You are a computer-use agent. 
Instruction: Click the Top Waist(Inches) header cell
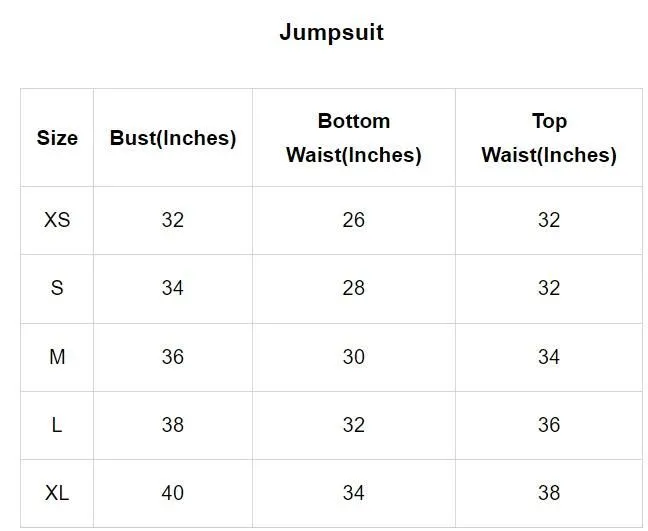click(549, 138)
